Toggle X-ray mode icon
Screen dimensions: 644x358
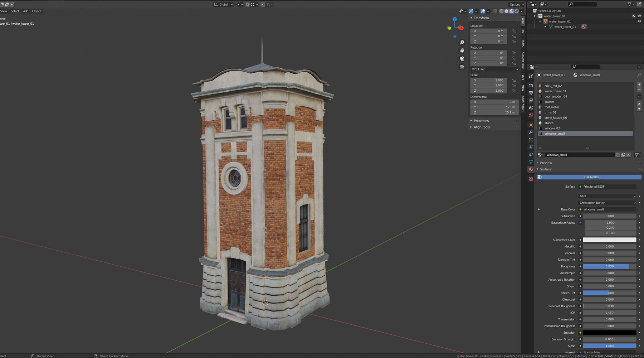tap(494, 11)
